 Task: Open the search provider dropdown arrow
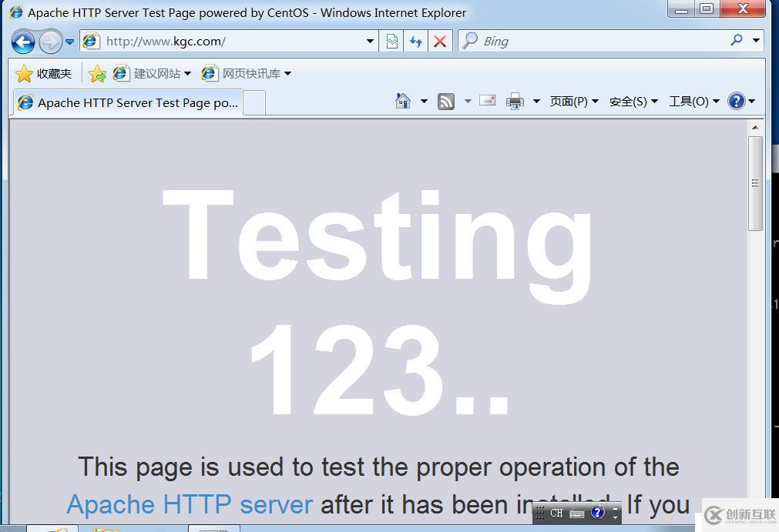(756, 40)
